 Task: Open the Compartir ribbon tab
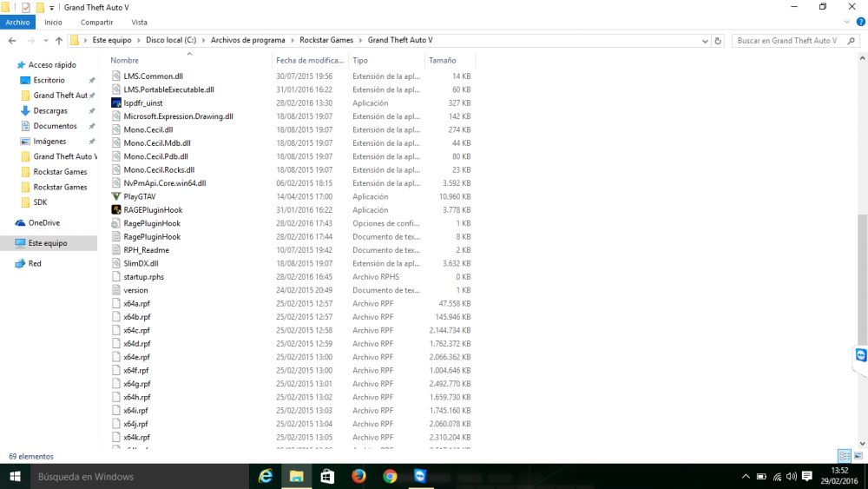[97, 23]
